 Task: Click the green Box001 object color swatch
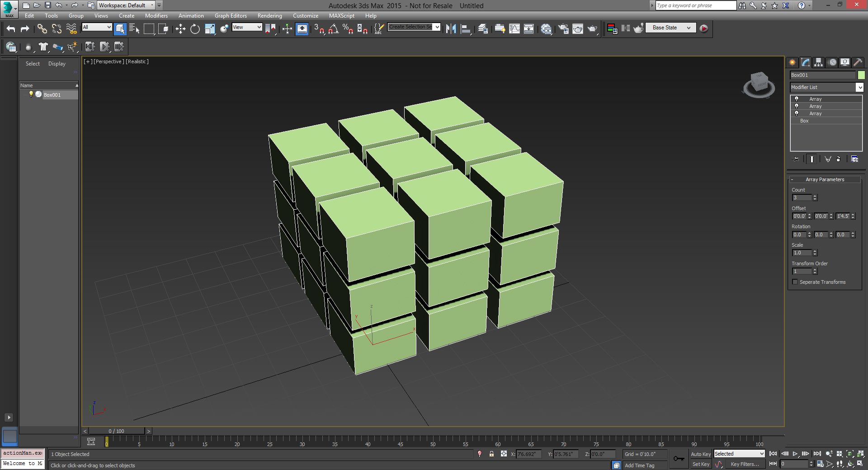click(x=861, y=75)
